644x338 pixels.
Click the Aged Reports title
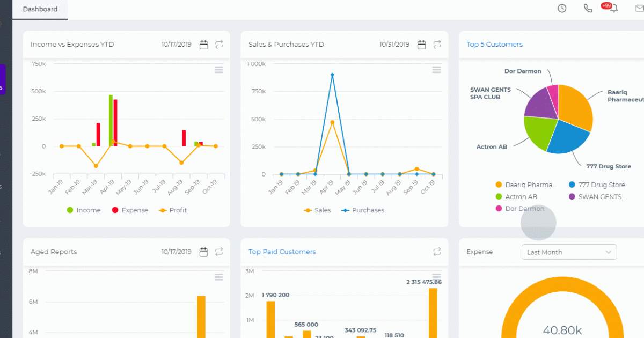pos(54,252)
